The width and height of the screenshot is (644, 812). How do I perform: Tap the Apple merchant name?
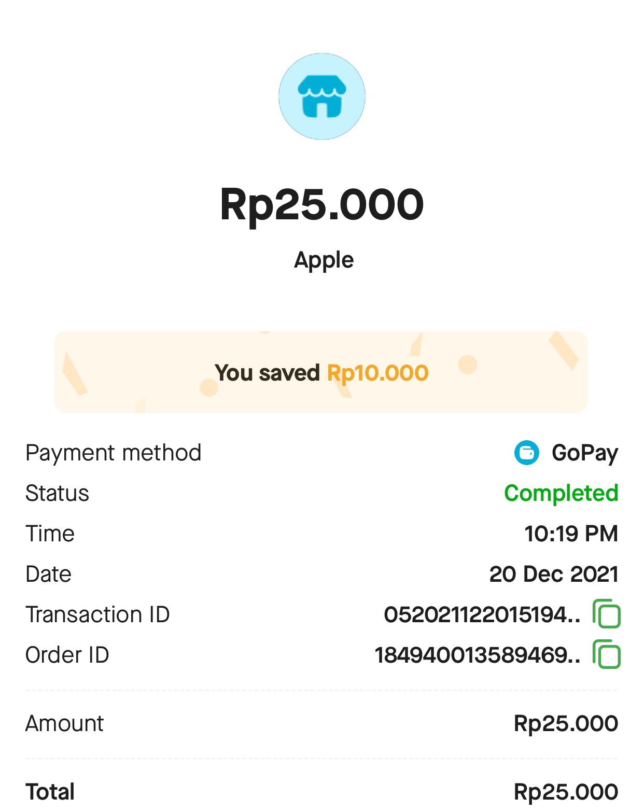click(x=324, y=260)
